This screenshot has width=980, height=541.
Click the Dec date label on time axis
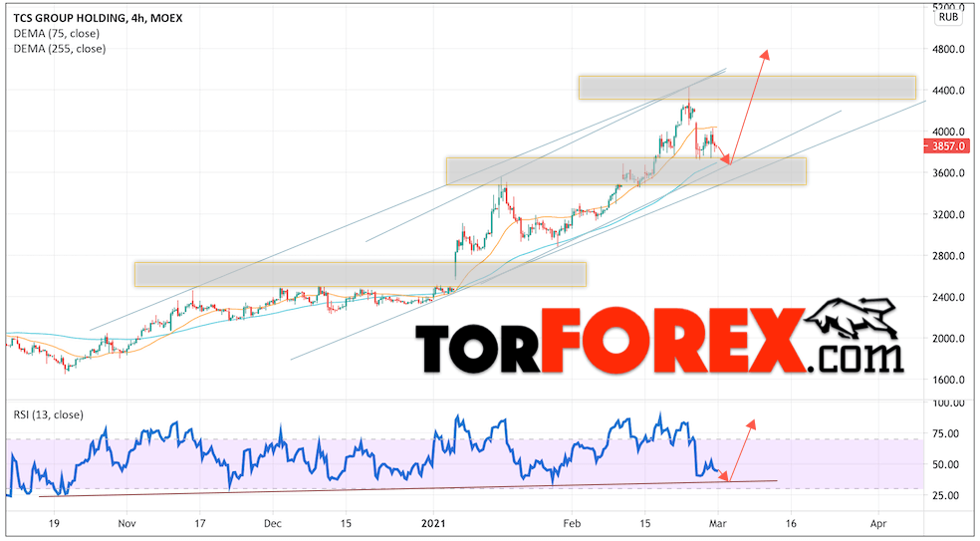point(273,523)
